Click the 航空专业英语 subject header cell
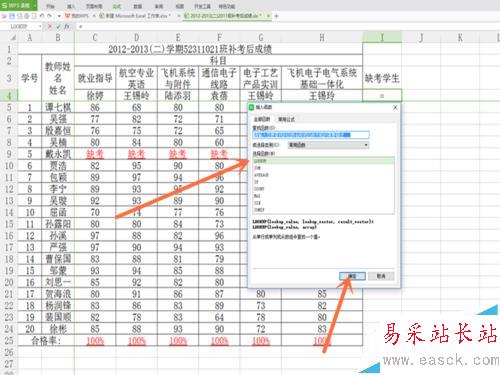This screenshot has height=375, width=500. [x=136, y=78]
